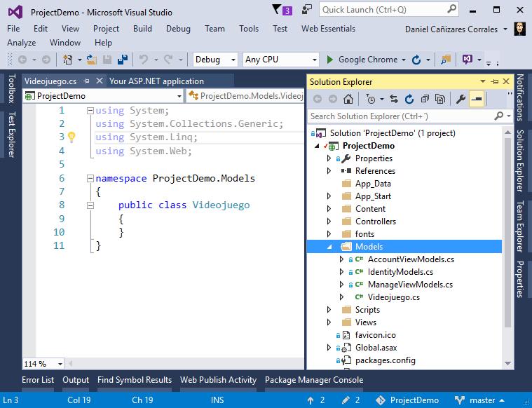Expand the Videojuego.cs node
Image resolution: width=532 pixels, height=408 pixels.
pyautogui.click(x=341, y=297)
